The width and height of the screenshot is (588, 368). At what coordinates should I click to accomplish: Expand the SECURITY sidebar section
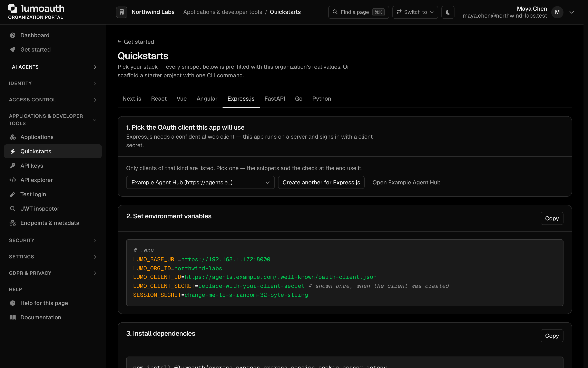(53, 240)
